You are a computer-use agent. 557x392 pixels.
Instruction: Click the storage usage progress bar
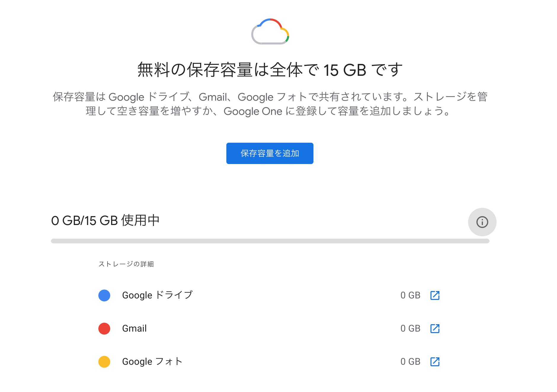(x=270, y=241)
